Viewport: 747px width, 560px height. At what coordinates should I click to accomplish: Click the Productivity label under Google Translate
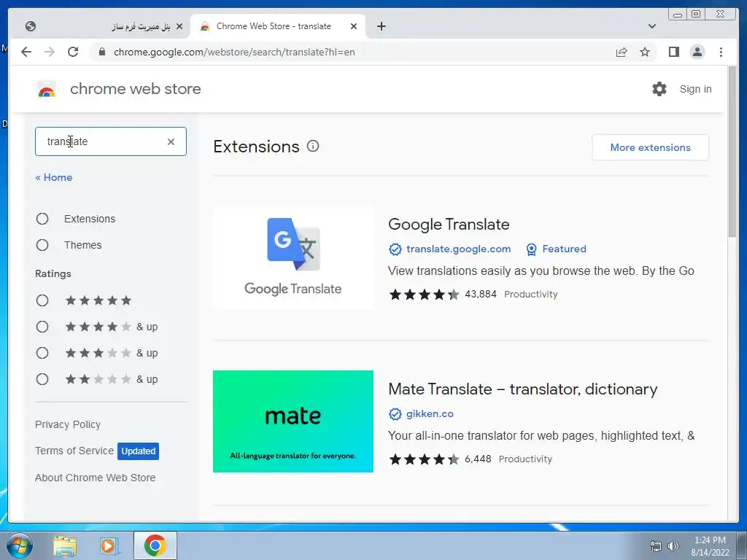tap(531, 295)
